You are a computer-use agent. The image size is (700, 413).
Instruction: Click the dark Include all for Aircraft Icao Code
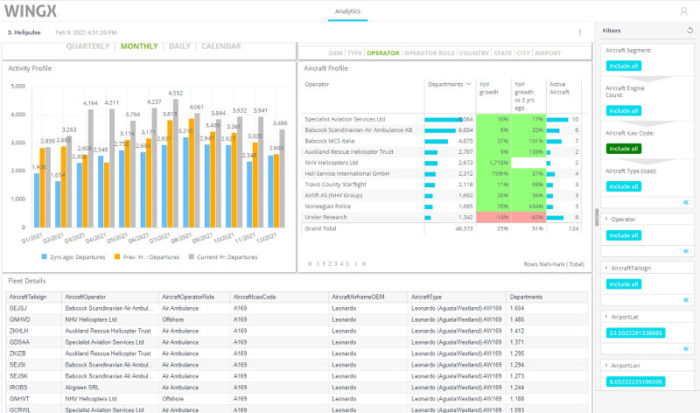[x=623, y=148]
